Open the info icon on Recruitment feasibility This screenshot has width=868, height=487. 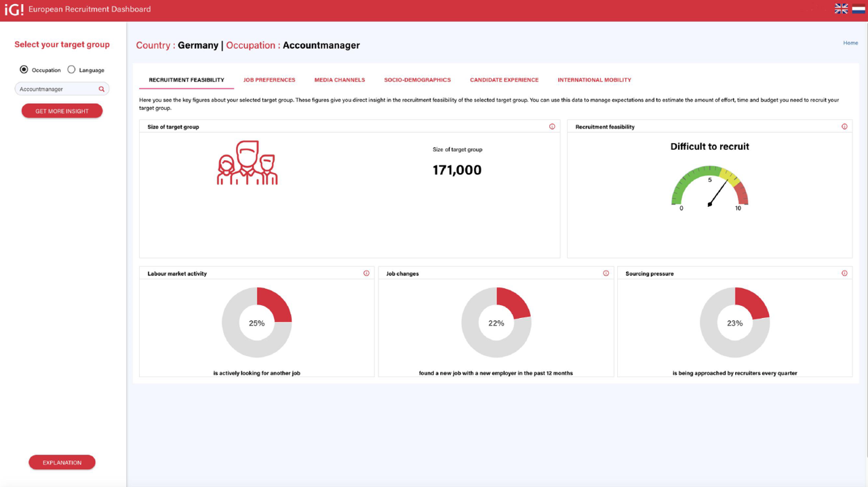[x=844, y=126]
